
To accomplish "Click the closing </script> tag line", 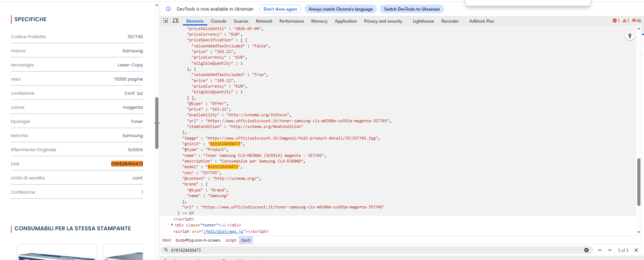I will click(x=183, y=219).
